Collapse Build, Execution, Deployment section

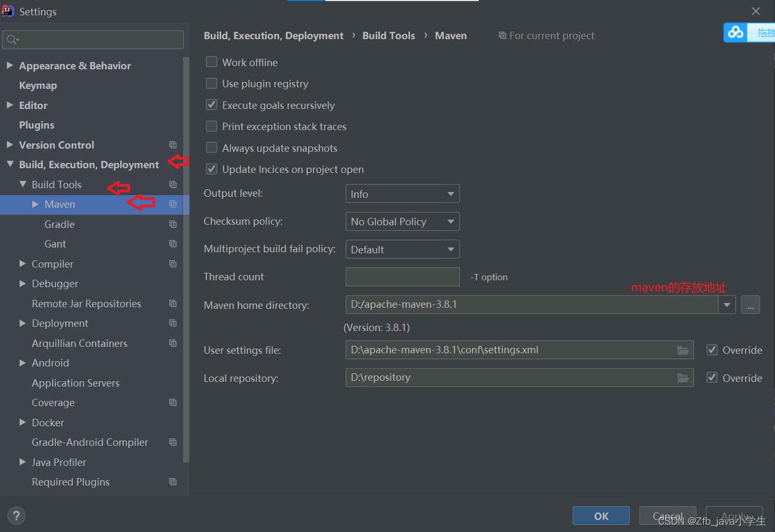(x=10, y=164)
